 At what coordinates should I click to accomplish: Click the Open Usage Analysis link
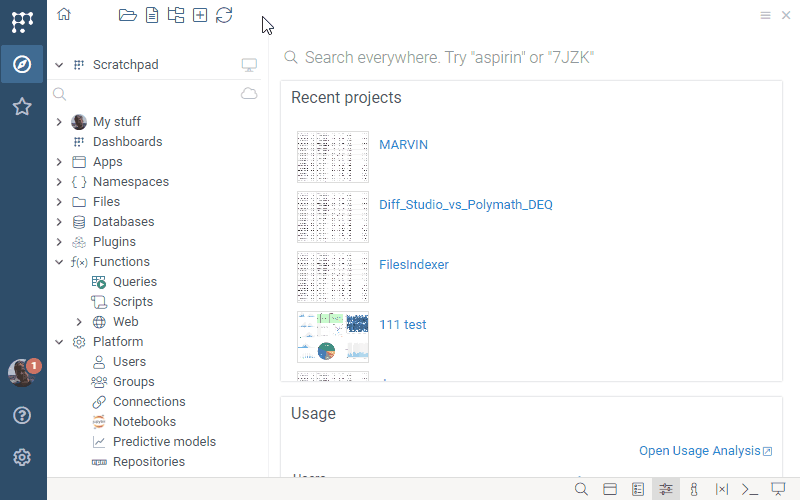(x=699, y=451)
